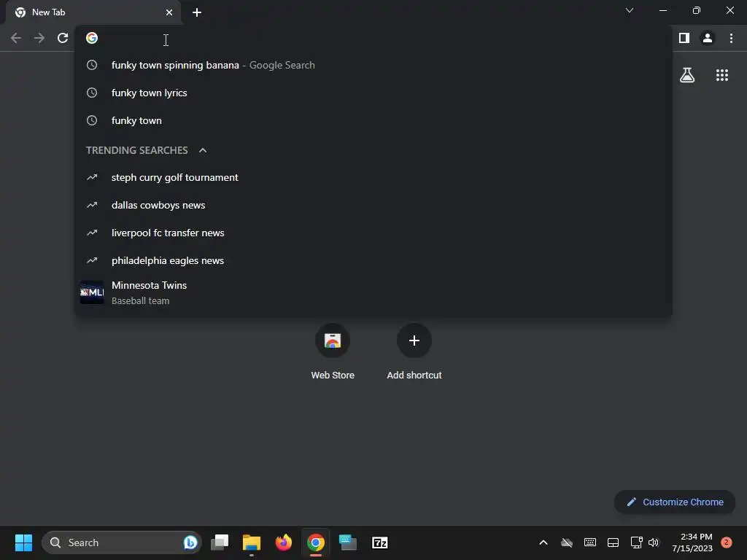Select 'philadelphia eagles news' suggestion
Screen dimensions: 747x560
(x=373, y=260)
